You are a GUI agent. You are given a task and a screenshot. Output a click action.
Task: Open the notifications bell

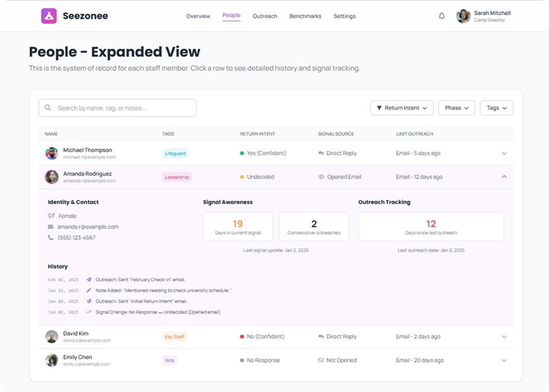point(441,16)
